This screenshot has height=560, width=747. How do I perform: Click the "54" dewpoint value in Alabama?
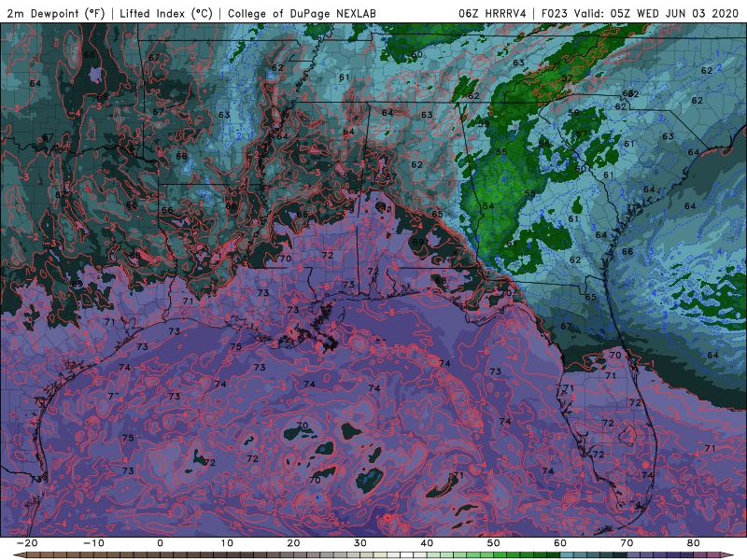[x=488, y=206]
